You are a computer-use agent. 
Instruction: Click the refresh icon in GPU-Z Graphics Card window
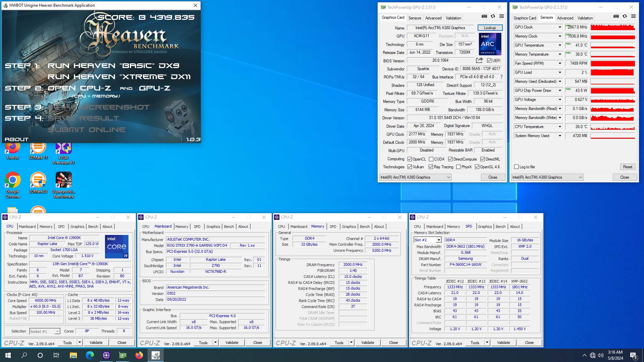pos(493,16)
